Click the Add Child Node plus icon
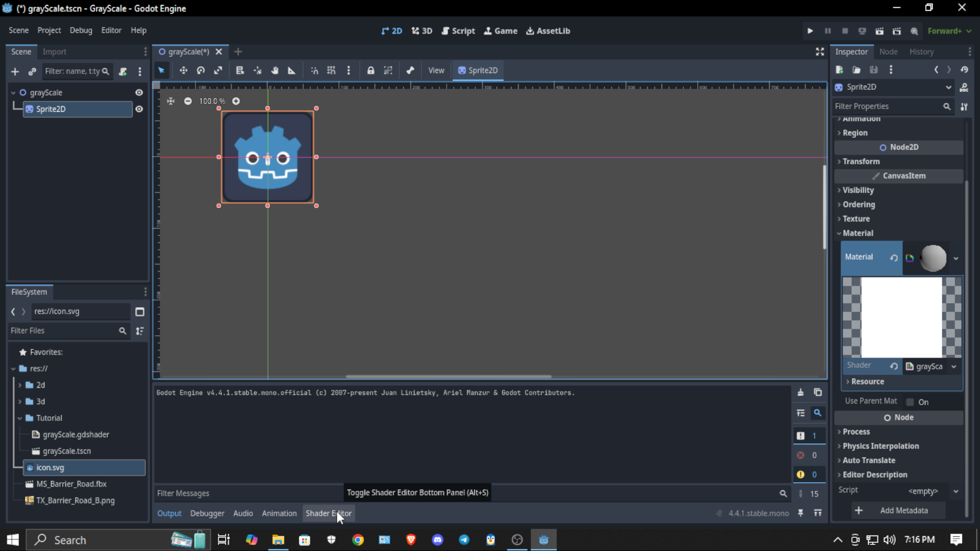980x551 pixels. tap(15, 71)
